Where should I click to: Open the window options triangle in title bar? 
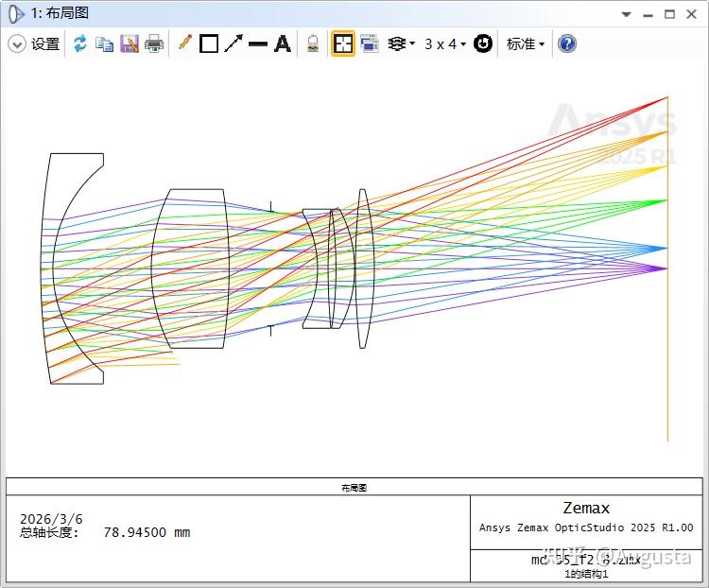(x=626, y=14)
